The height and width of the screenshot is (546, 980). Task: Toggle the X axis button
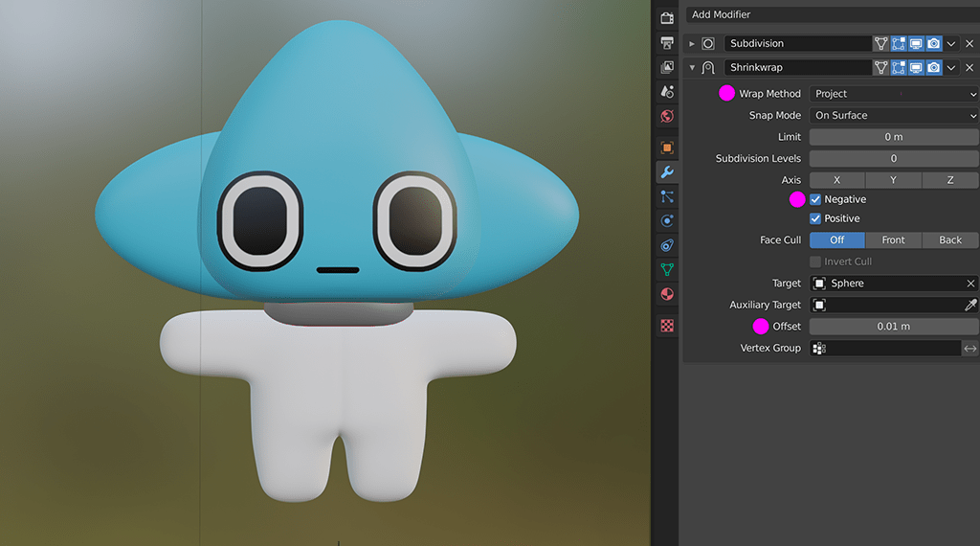[836, 180]
